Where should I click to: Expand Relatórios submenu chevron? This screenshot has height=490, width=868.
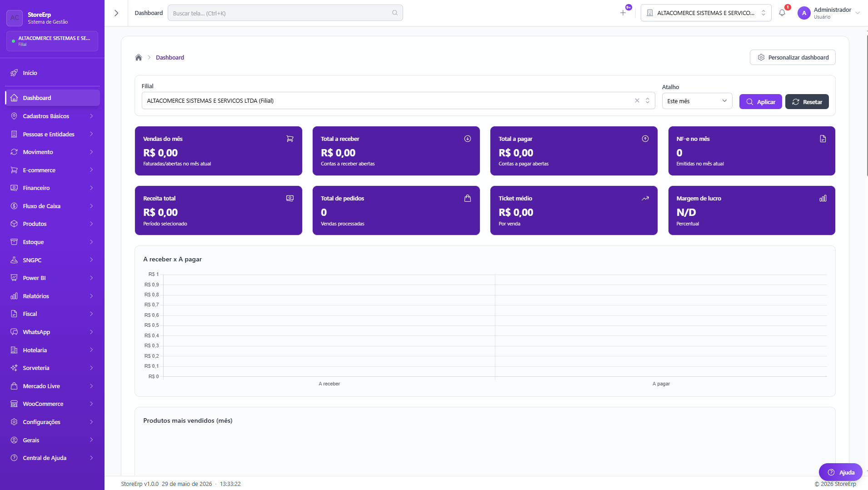tap(91, 296)
